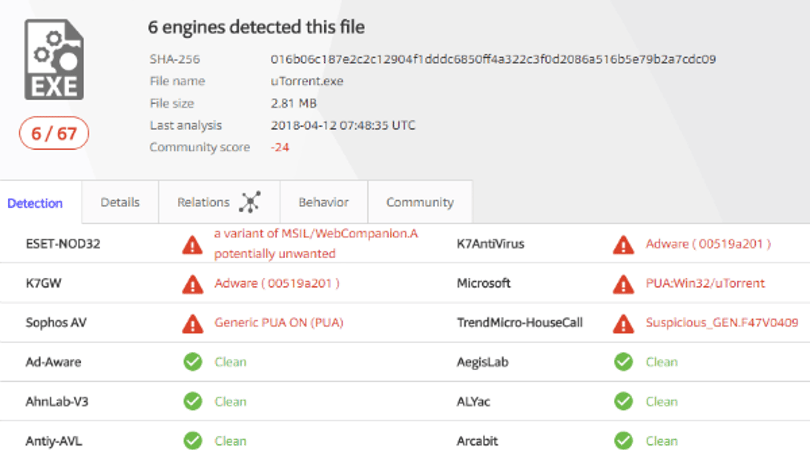Click the EXE file type icon
This screenshot has height=459, width=810.
54,59
